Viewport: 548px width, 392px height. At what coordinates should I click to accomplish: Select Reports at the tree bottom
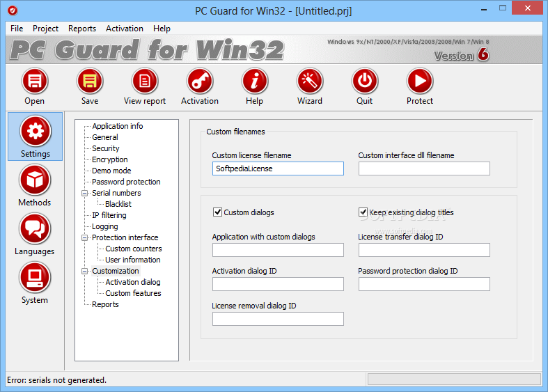click(x=105, y=305)
